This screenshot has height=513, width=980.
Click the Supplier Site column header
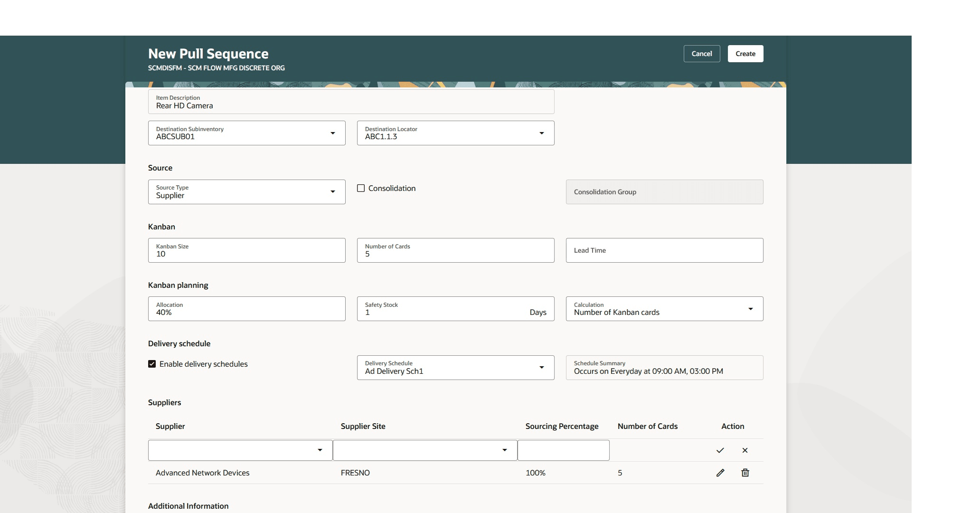[363, 426]
